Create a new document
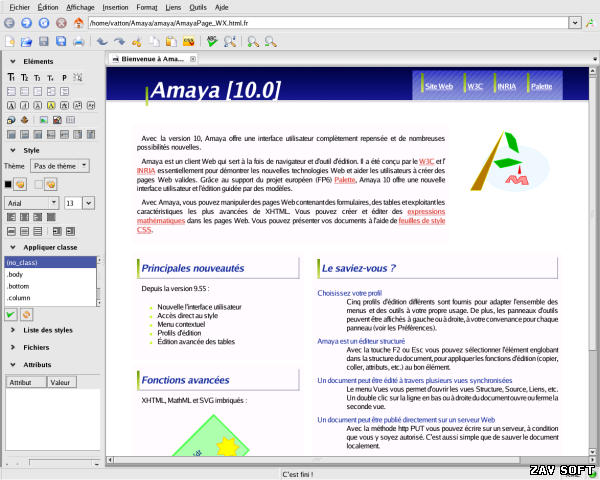 pyautogui.click(x=10, y=41)
